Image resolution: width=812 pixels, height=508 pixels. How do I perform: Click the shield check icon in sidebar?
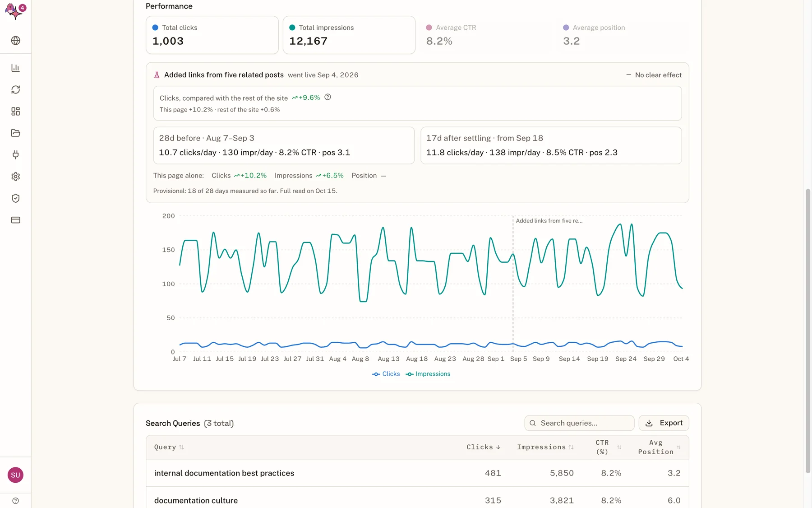[x=16, y=198]
